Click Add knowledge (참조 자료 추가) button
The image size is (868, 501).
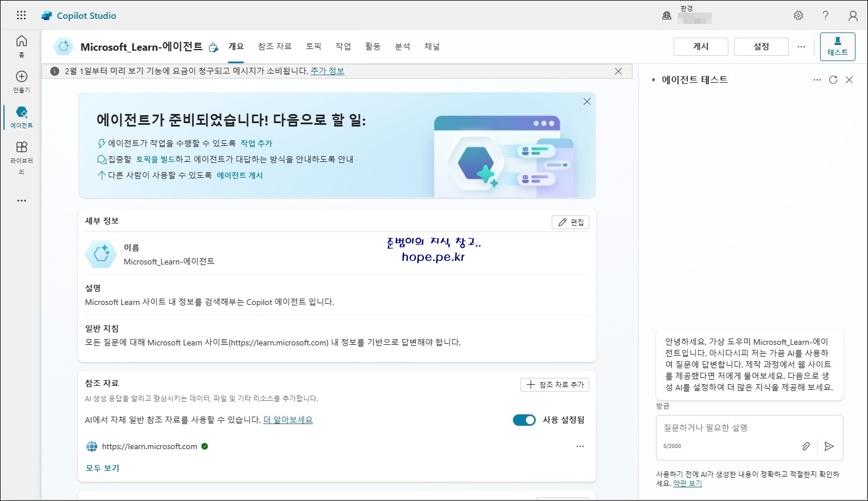(555, 385)
